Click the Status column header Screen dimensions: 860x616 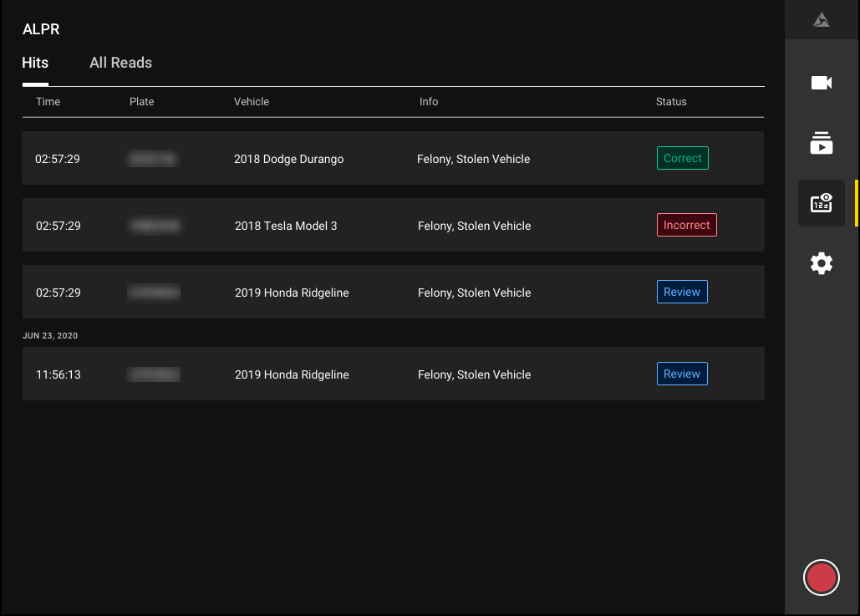[671, 101]
